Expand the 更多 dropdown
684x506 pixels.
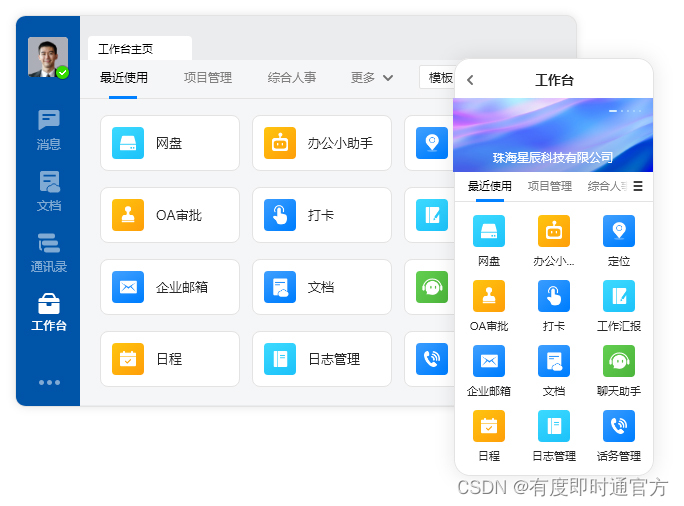[x=372, y=78]
